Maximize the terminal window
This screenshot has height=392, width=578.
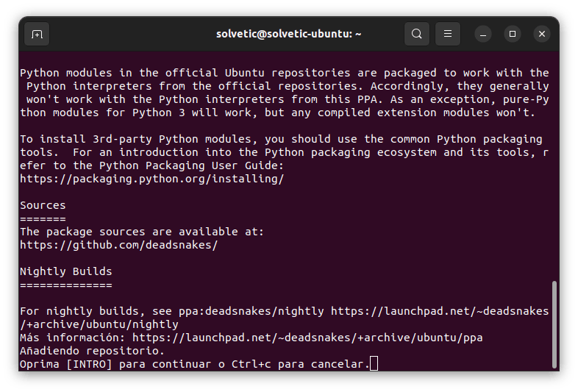[x=513, y=34]
